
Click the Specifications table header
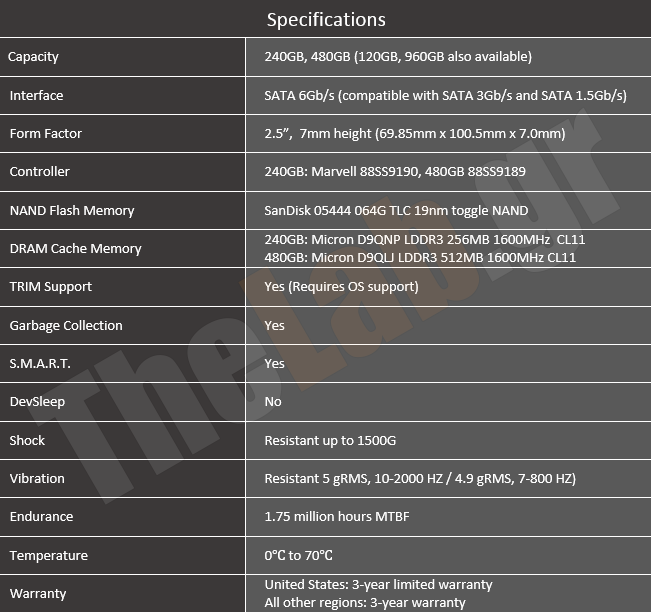[x=325, y=19]
